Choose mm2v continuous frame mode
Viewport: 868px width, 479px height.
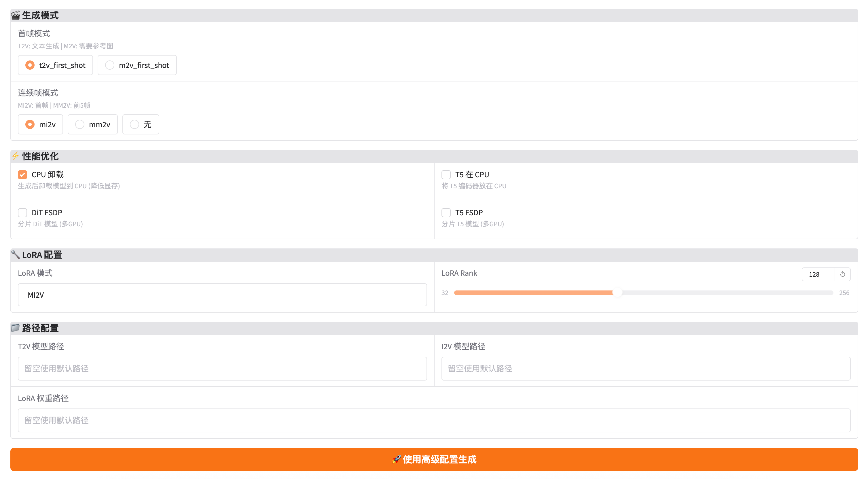tap(80, 124)
